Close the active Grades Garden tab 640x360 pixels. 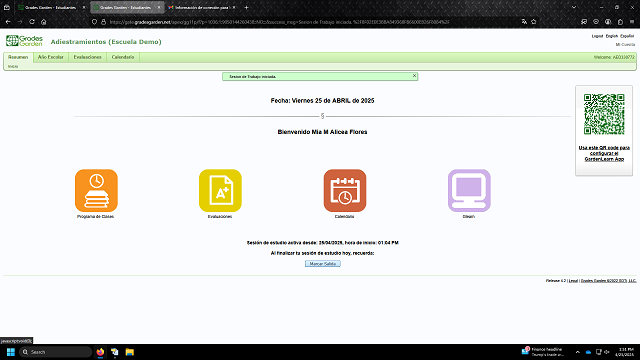click(159, 7)
